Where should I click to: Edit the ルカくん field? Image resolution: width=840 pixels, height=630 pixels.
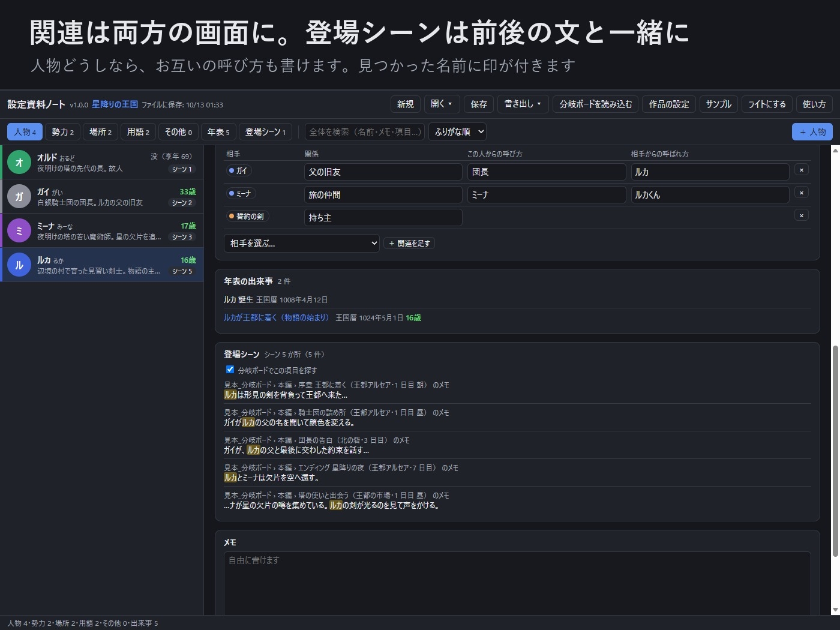click(710, 194)
